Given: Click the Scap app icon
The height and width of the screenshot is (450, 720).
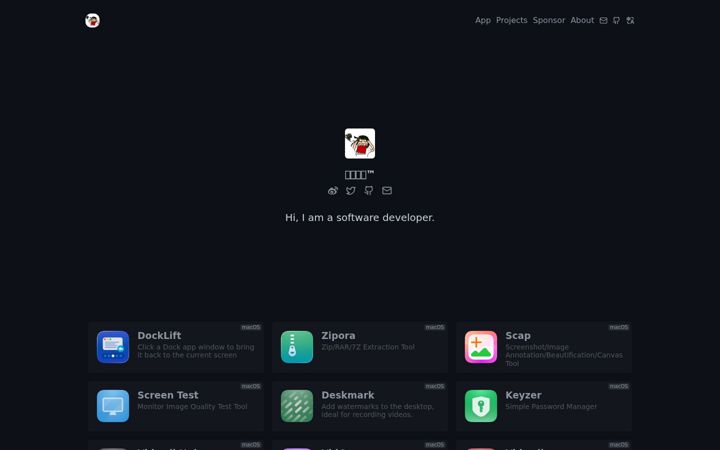Looking at the screenshot, I should point(481,347).
